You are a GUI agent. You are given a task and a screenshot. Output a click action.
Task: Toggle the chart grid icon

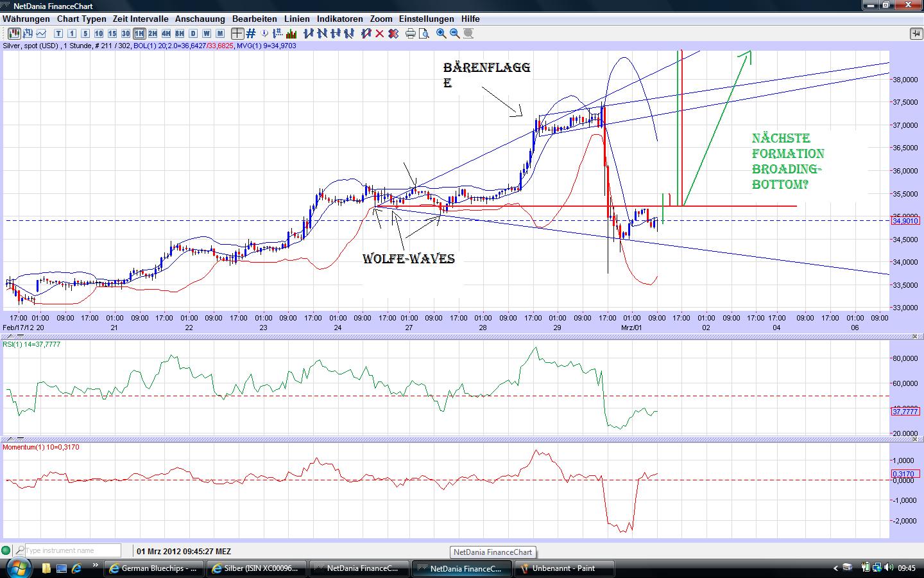(x=251, y=33)
